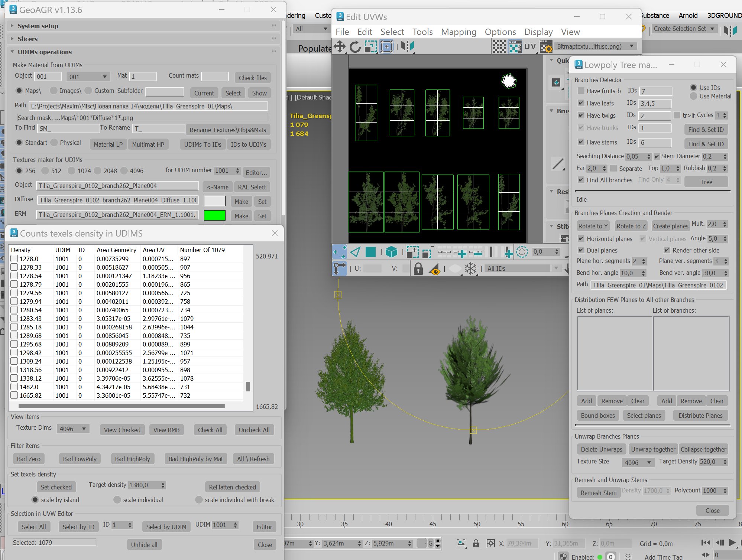The width and height of the screenshot is (742, 560).
Task: Click the Remesh Stem button
Action: [598, 493]
